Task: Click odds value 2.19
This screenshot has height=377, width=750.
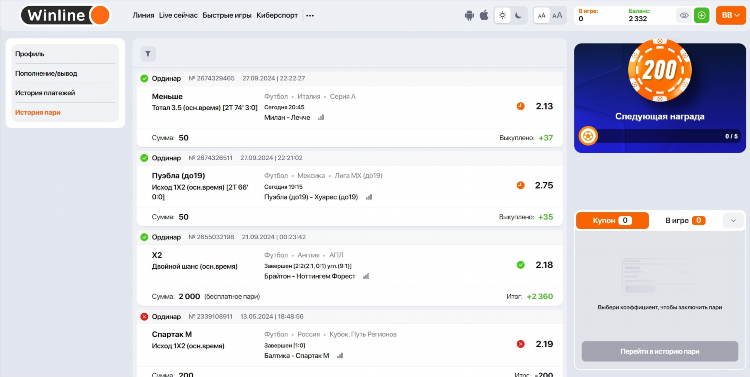Action: click(x=544, y=344)
